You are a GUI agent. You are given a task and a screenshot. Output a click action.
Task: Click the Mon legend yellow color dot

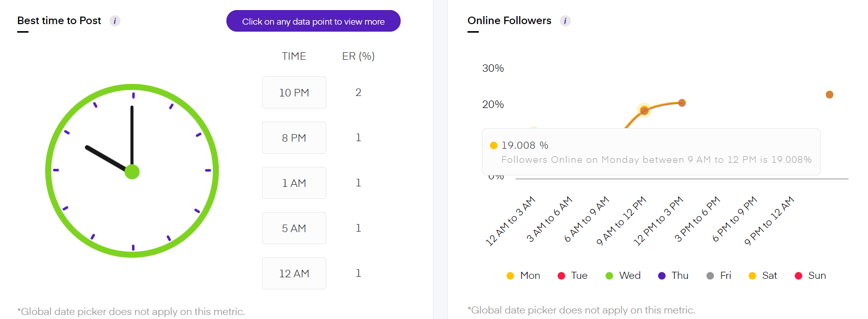point(510,276)
